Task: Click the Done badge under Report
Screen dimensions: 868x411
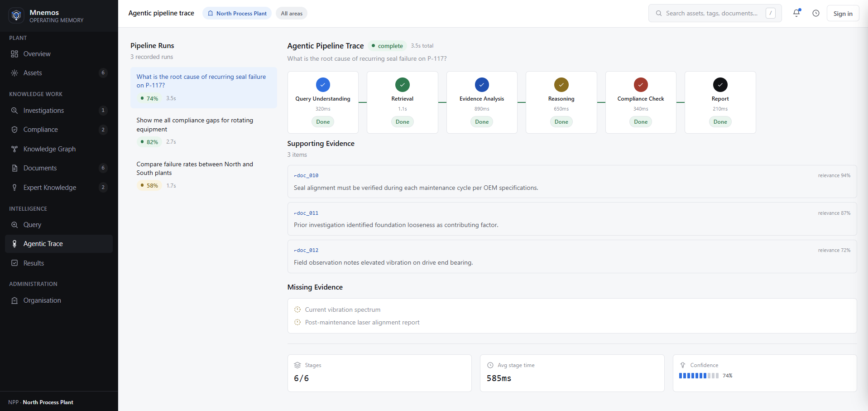Action: tap(720, 122)
